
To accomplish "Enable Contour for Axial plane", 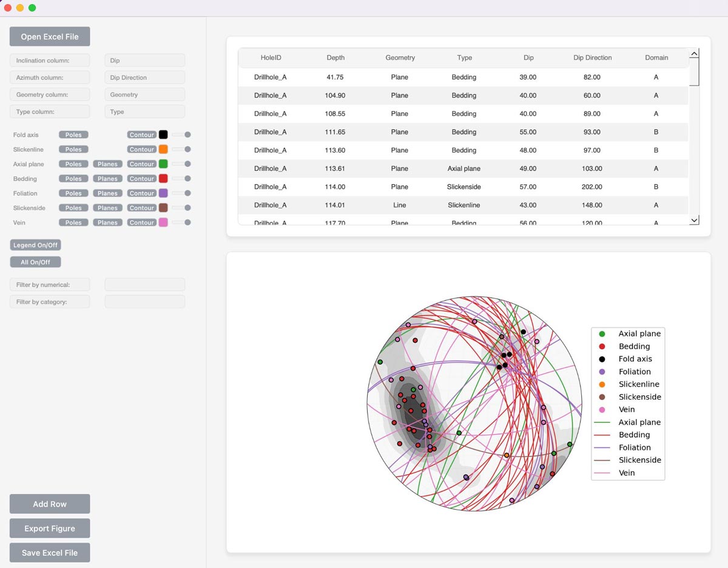I will coord(141,164).
